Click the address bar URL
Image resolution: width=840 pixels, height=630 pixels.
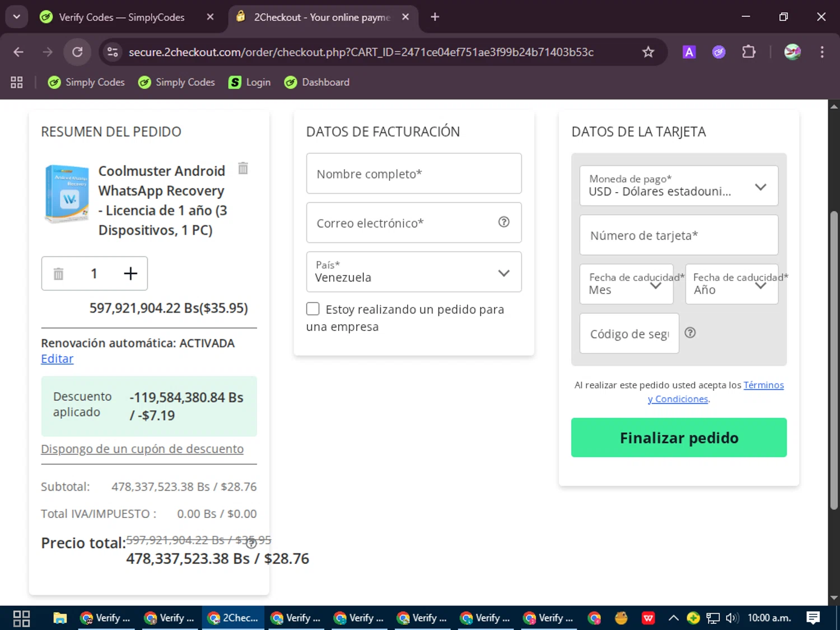(361, 52)
